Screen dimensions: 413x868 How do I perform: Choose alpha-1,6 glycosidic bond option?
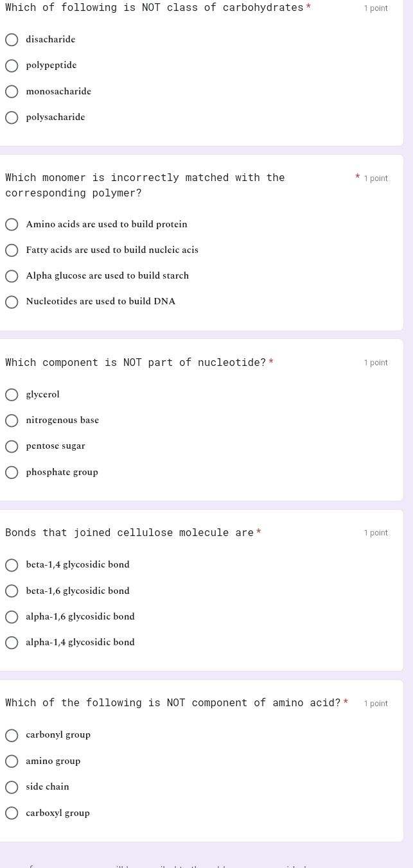[x=12, y=617]
